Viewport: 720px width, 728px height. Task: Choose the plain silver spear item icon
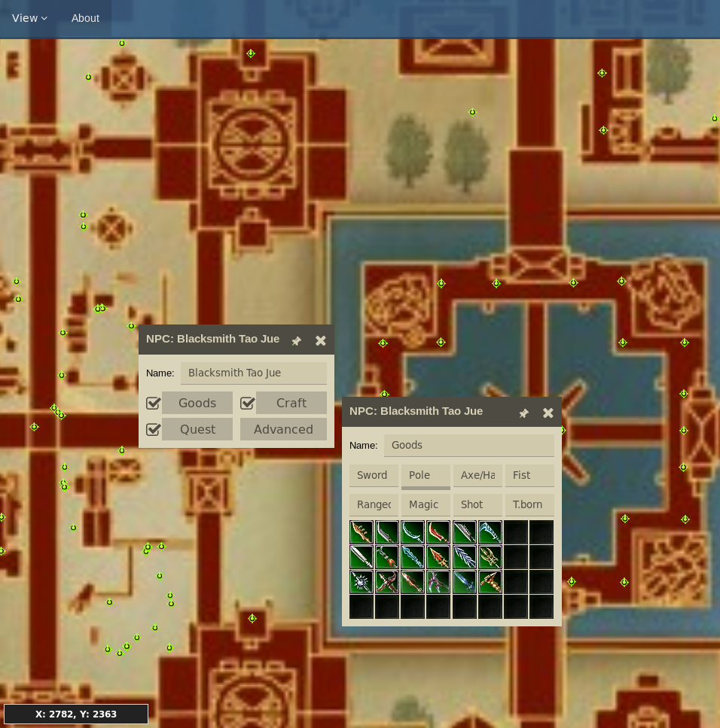[362, 557]
